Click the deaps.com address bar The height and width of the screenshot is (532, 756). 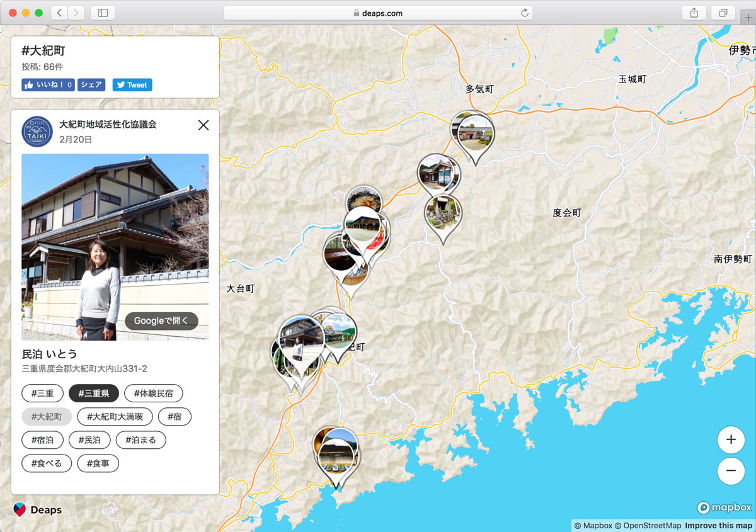(378, 13)
